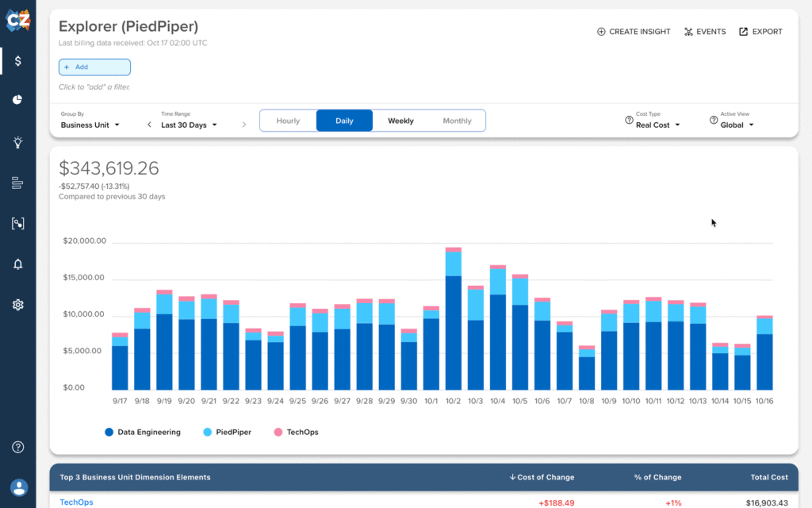812x508 pixels.
Task: Click the Top 3 Business Unit Dimension Elements header
Action: 135,477
